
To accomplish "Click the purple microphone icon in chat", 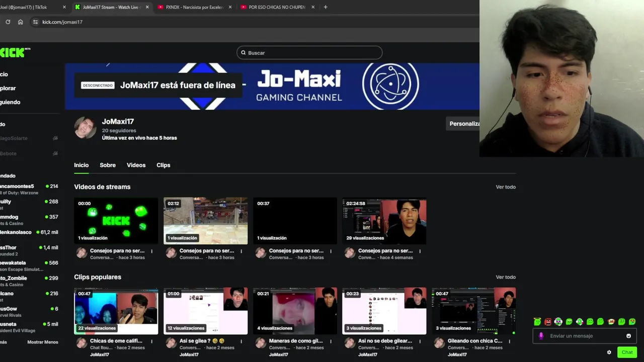I will pos(541,336).
